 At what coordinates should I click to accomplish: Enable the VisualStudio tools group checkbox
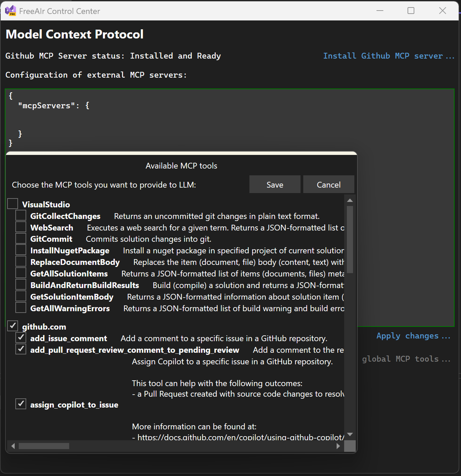tap(13, 203)
